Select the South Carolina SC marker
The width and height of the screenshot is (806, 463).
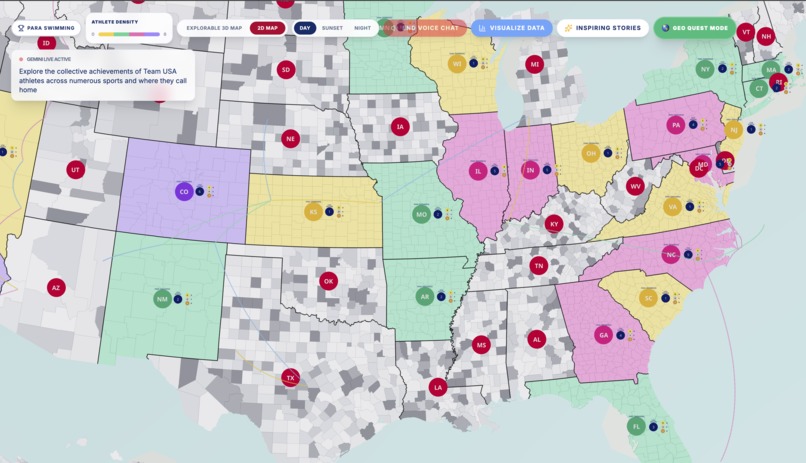tap(648, 298)
